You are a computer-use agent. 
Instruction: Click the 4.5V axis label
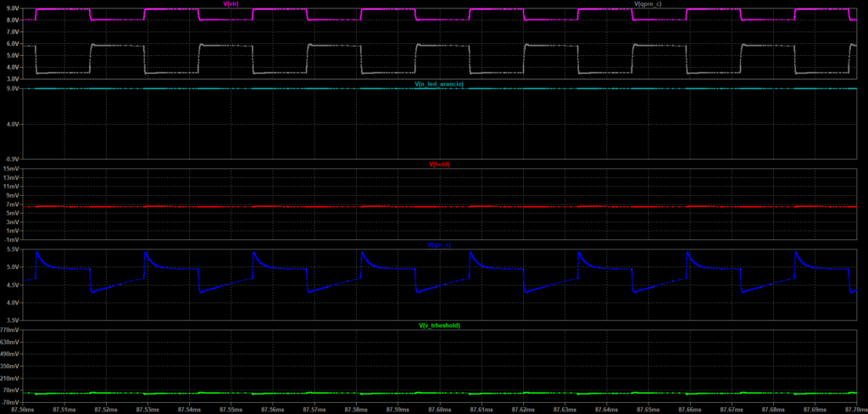pyautogui.click(x=13, y=285)
